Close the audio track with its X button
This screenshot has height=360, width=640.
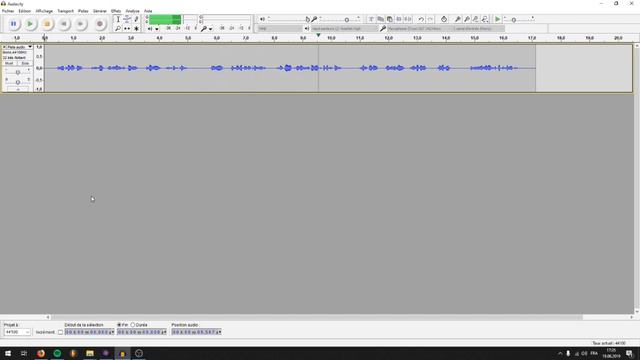pos(4,47)
